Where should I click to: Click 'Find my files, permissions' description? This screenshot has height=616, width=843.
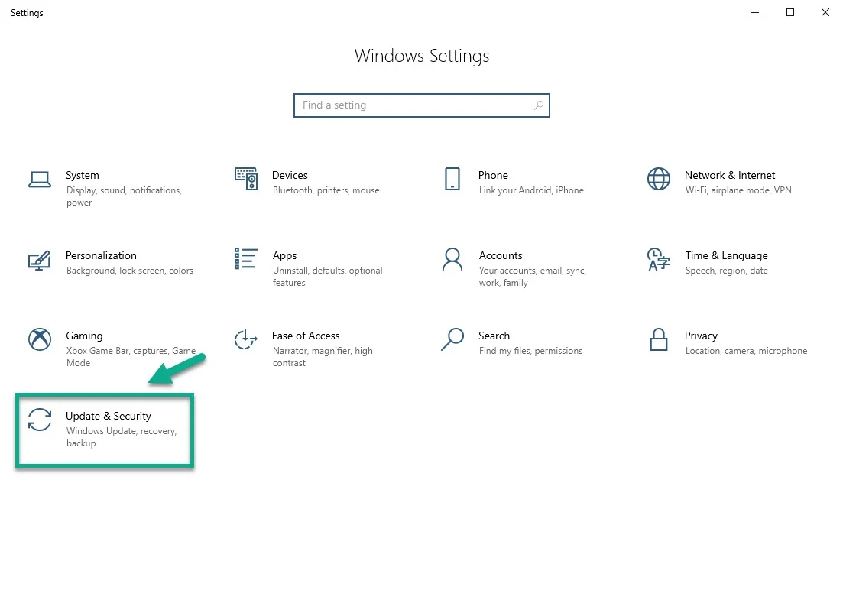point(530,351)
